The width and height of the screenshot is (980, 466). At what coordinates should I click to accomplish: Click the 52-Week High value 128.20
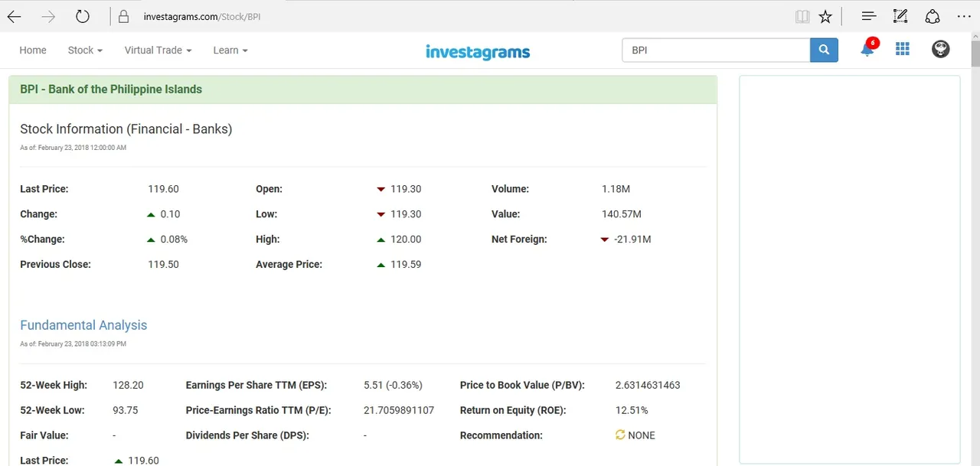point(128,385)
